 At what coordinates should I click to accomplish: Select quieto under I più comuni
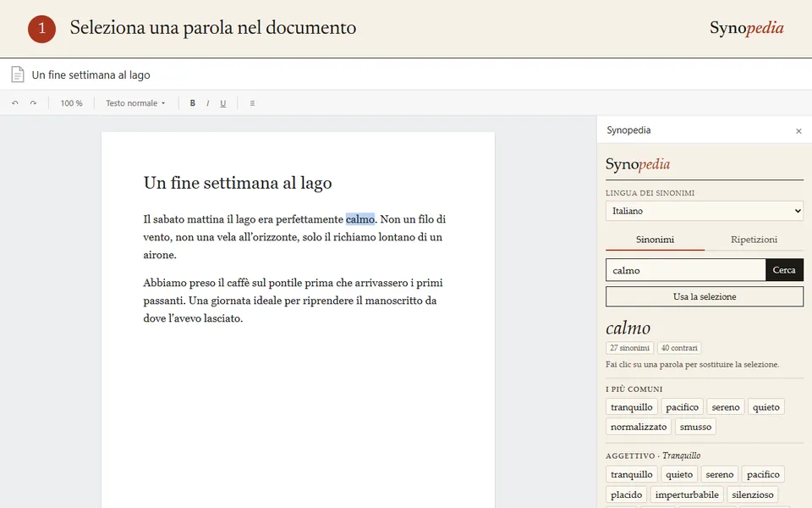click(766, 407)
